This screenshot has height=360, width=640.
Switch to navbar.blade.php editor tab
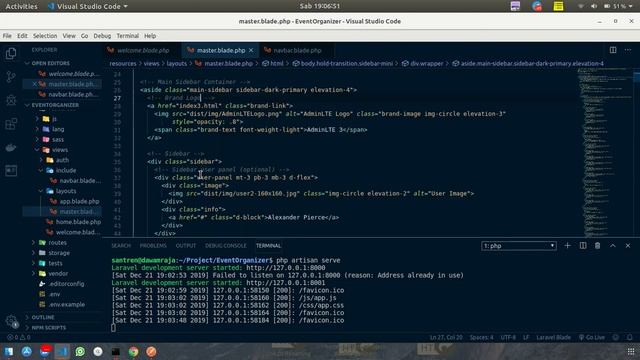coord(297,50)
